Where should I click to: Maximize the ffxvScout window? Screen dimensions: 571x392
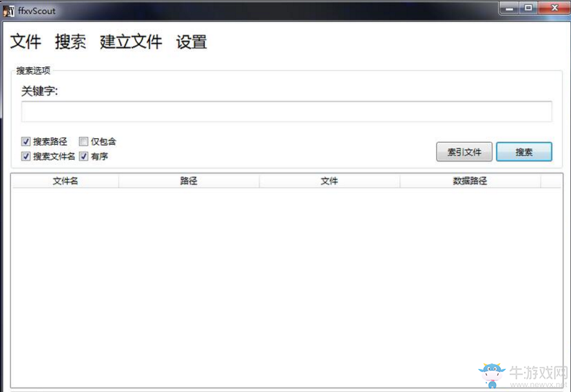pos(528,8)
